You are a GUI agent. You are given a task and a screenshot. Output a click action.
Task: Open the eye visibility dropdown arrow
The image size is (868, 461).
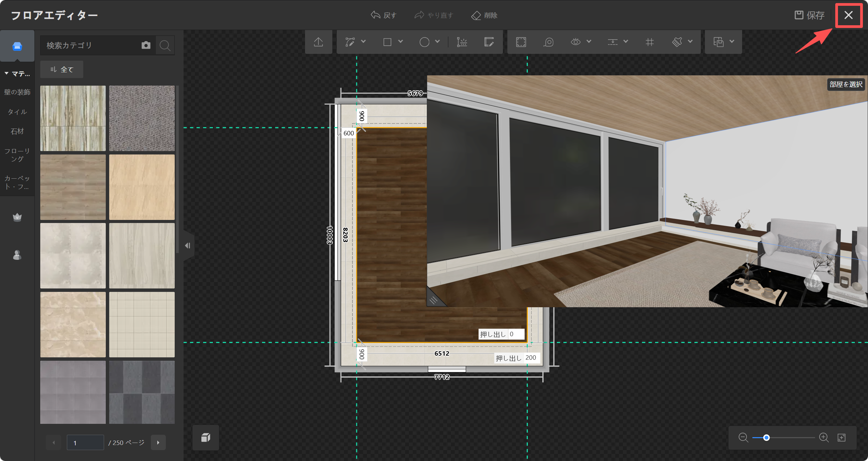(x=589, y=42)
